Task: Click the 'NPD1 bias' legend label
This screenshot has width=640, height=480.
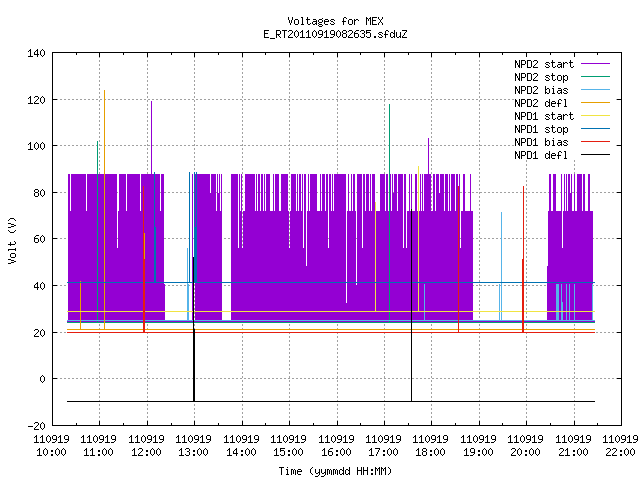Action: [541, 142]
